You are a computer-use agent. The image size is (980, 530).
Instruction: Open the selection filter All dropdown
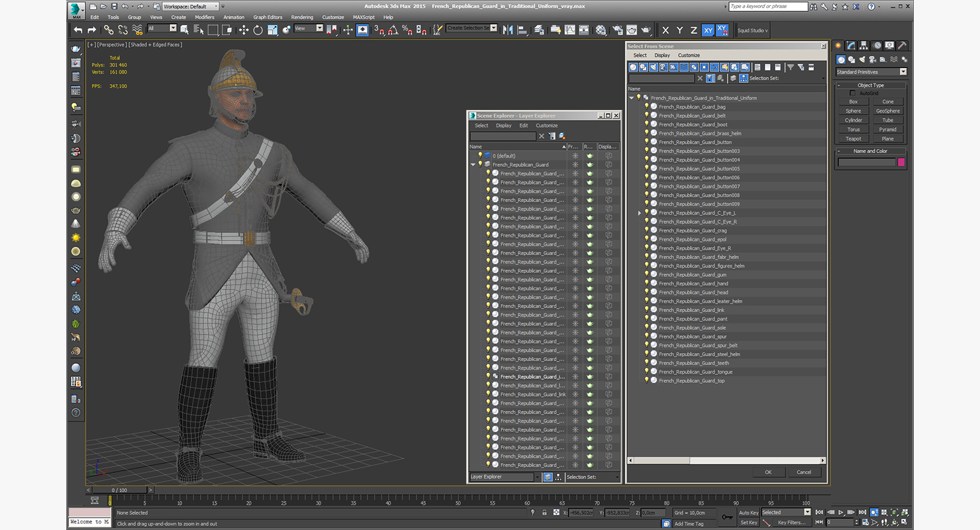point(162,28)
